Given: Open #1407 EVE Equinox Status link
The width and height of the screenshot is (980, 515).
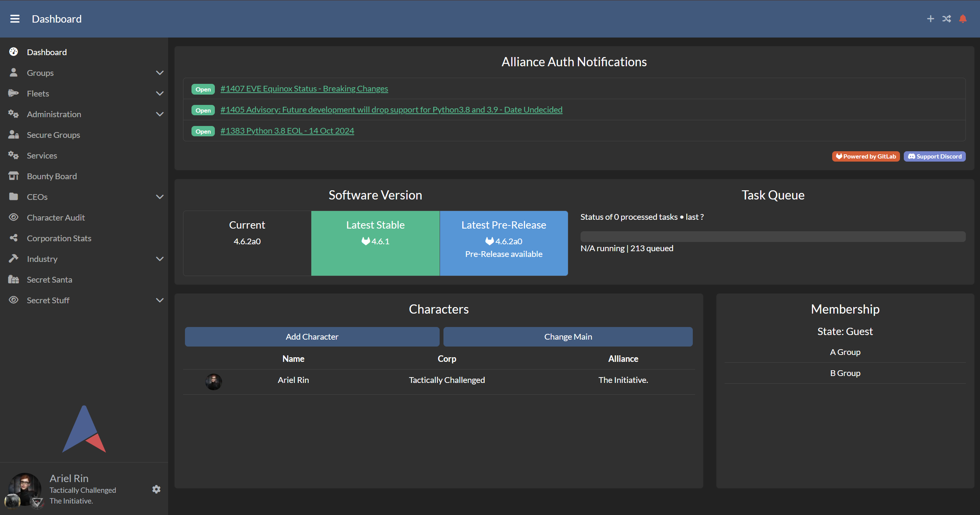Looking at the screenshot, I should point(304,89).
